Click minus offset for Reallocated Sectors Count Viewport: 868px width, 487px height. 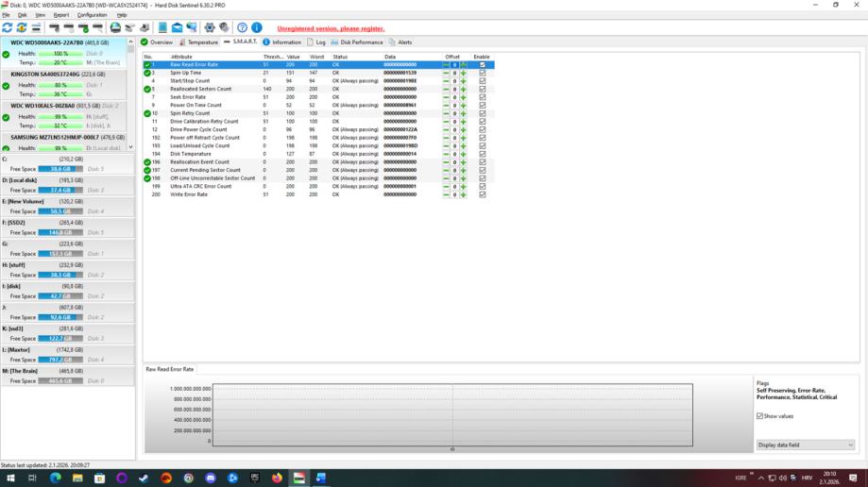click(x=446, y=89)
